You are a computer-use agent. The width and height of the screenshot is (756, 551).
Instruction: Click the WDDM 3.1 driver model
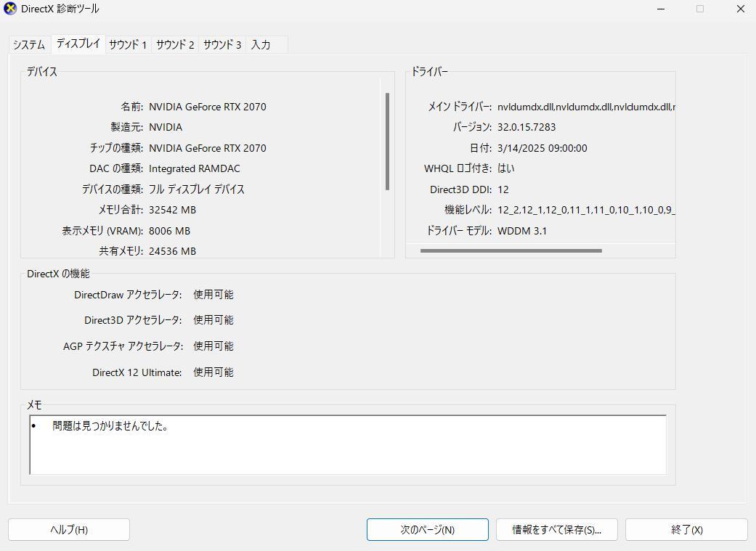pyautogui.click(x=521, y=231)
